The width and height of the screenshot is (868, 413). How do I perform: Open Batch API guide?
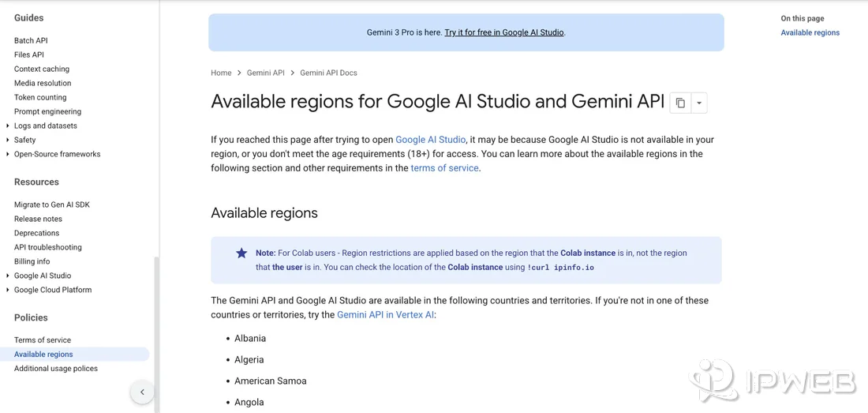[31, 40]
